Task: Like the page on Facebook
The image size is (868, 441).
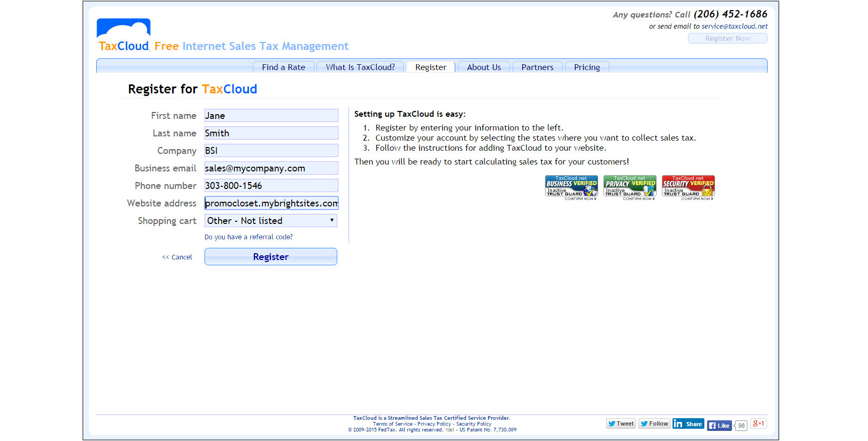Action: click(x=719, y=426)
